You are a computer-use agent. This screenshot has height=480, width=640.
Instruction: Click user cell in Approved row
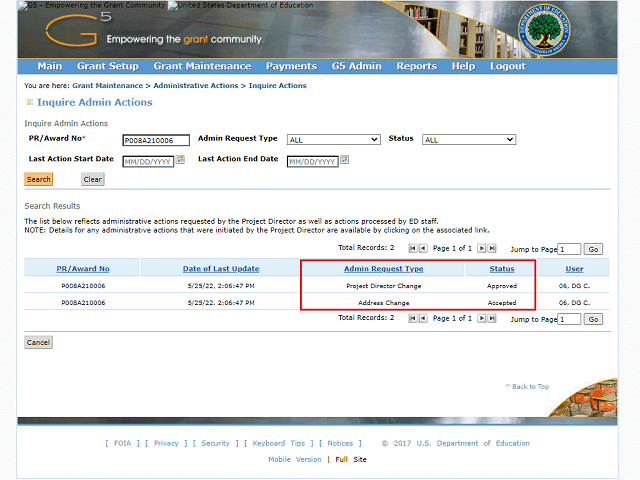pyautogui.click(x=574, y=286)
